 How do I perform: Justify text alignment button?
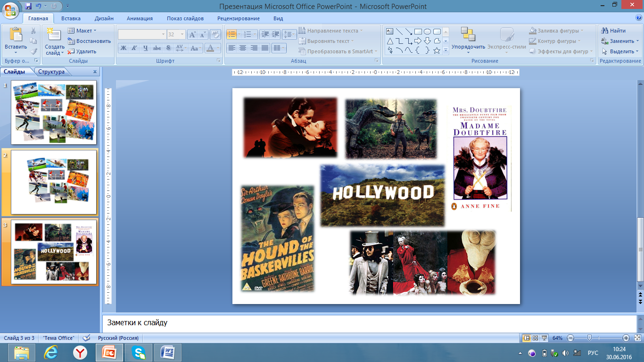point(265,48)
